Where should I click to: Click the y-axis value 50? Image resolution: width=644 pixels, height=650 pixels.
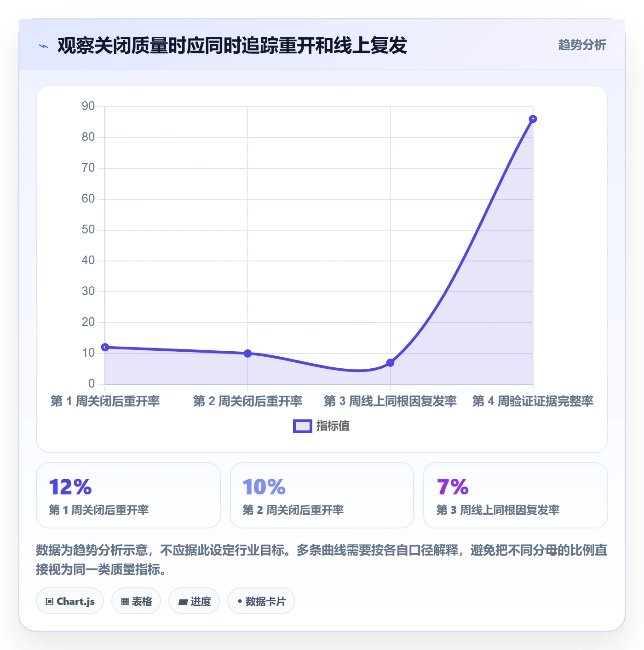[x=88, y=230]
